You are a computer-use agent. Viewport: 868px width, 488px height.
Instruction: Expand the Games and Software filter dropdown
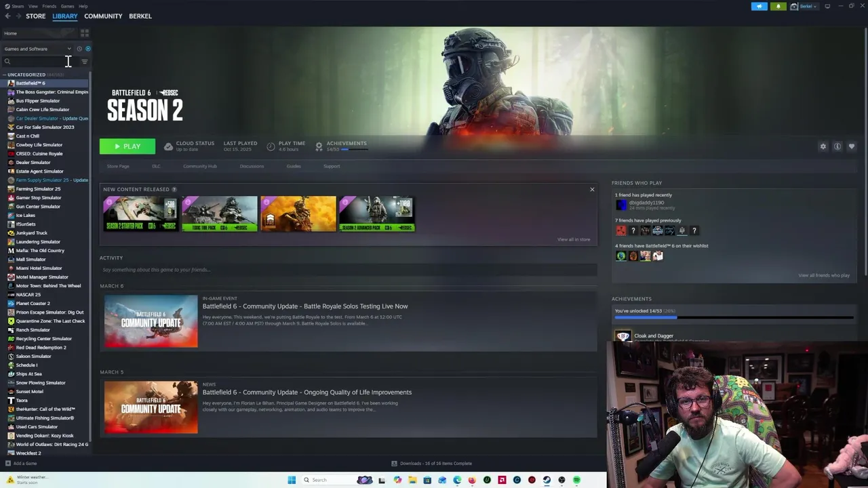(37, 49)
